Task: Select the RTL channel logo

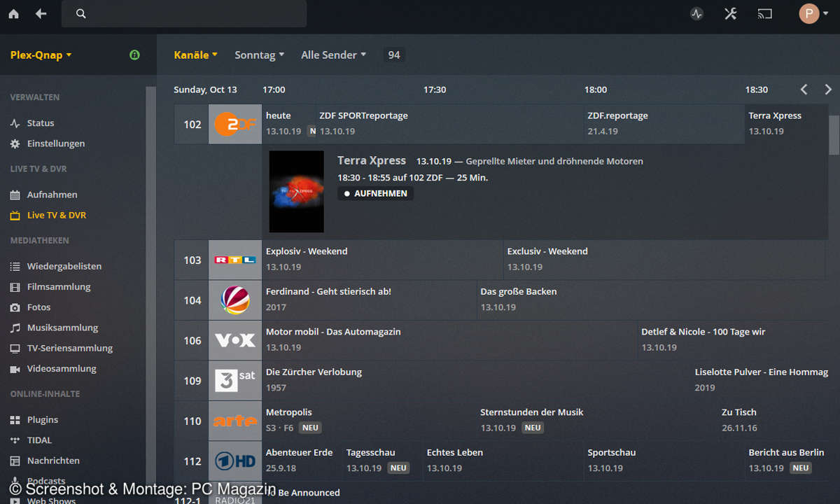Action: click(234, 260)
